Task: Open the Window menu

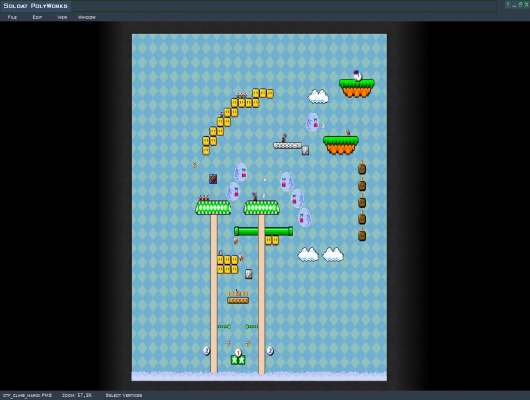Action: coord(87,17)
